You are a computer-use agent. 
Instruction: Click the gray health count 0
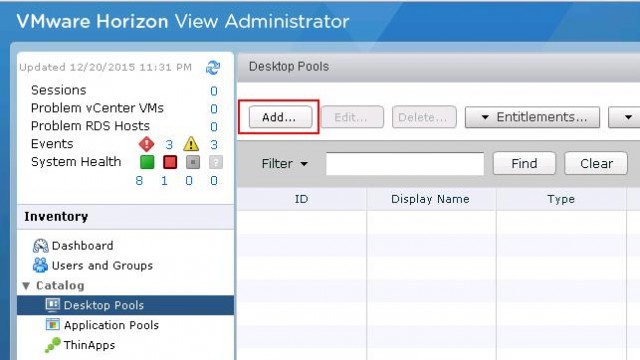(x=189, y=181)
